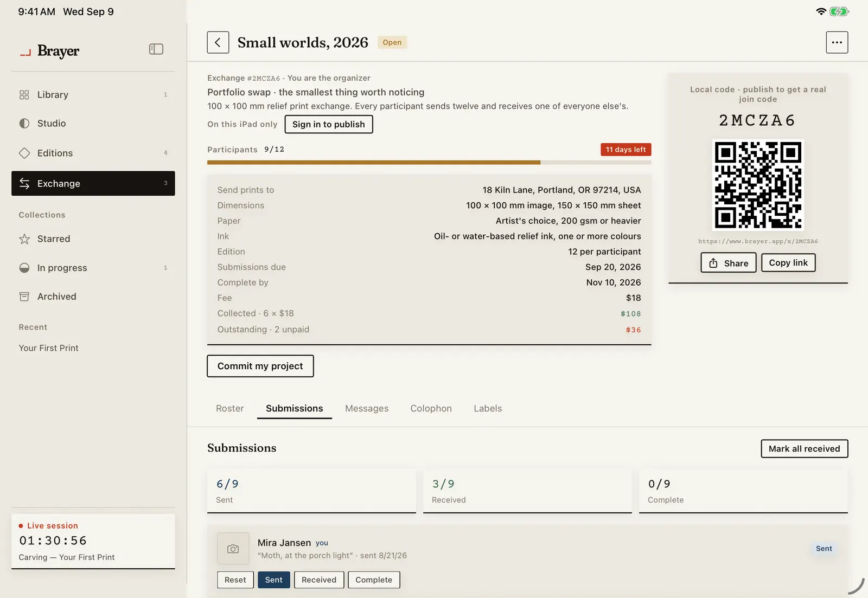Toggle the sidebar panel icon
Image resolution: width=868 pixels, height=598 pixels.
tap(156, 49)
